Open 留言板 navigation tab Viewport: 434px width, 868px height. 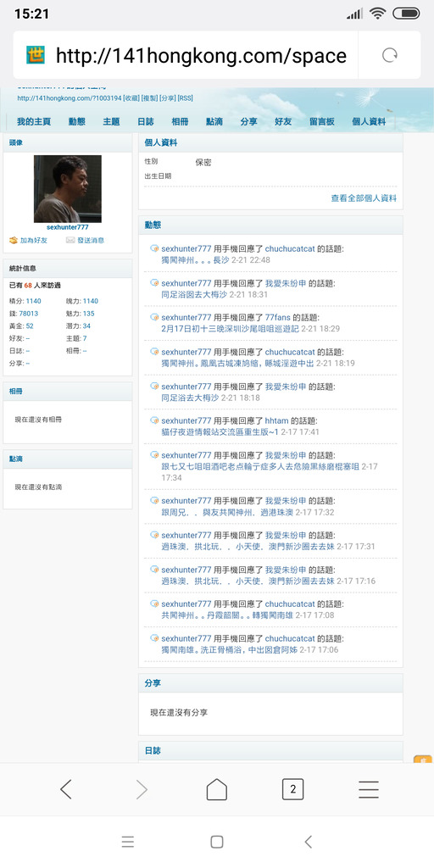(321, 122)
